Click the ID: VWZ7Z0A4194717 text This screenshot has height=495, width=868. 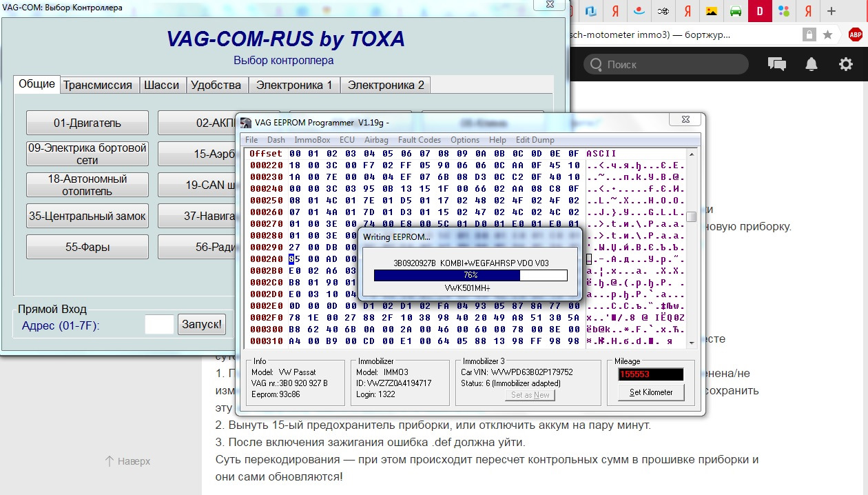pos(393,383)
